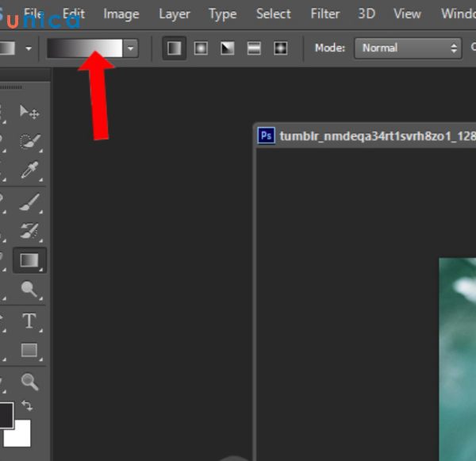Image resolution: width=476 pixels, height=461 pixels.
Task: Open the foreground color swatch
Action: point(6,415)
